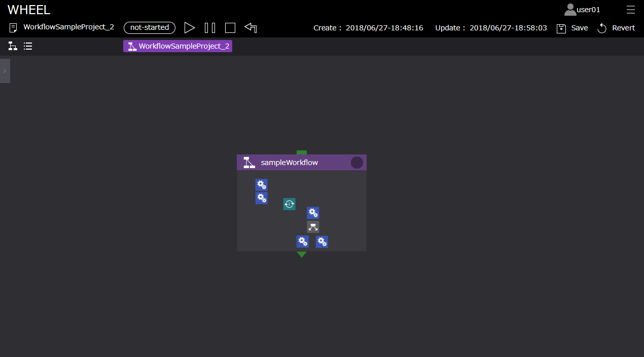The image size is (644, 357).
Task: Save the project
Action: tap(572, 28)
